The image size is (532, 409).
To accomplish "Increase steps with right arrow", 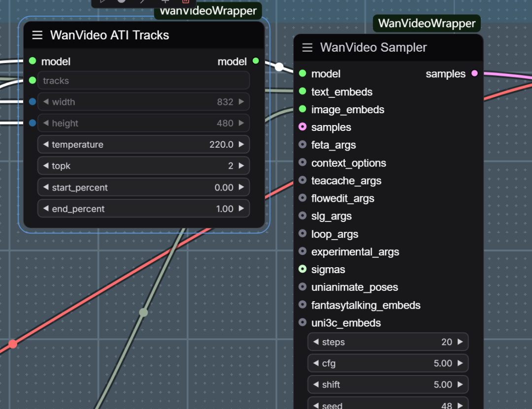I will pyautogui.click(x=460, y=342).
